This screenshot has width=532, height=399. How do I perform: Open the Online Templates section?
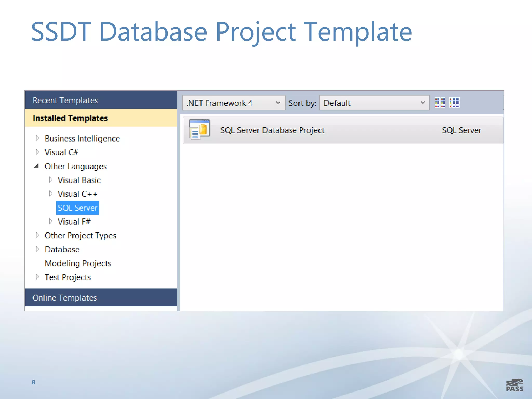(101, 297)
